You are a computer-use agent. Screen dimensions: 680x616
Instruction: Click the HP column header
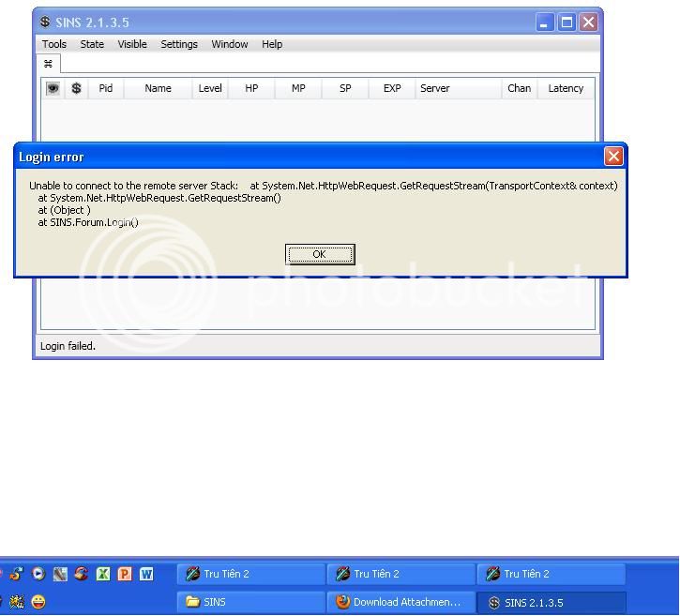point(251,88)
